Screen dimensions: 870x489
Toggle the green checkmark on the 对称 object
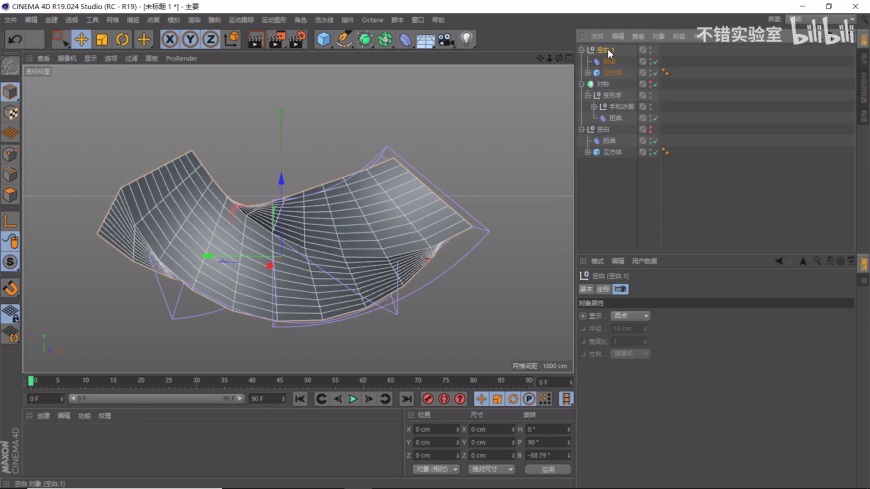(655, 84)
